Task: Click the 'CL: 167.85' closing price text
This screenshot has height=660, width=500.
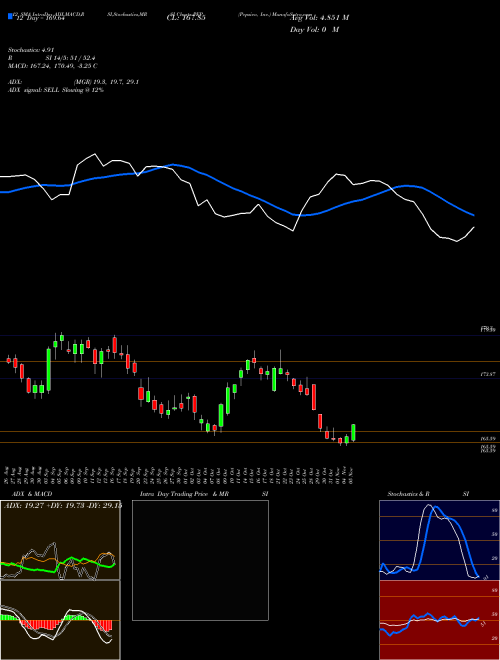Action: pos(186,18)
